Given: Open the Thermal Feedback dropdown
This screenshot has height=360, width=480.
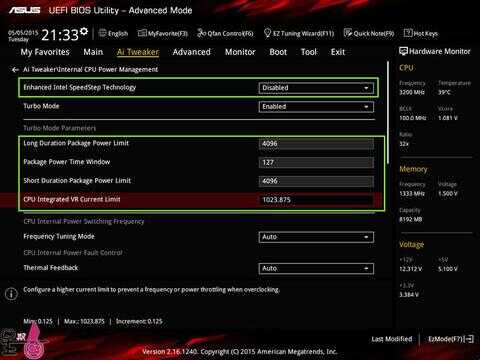Looking at the screenshot, I should click(316, 268).
